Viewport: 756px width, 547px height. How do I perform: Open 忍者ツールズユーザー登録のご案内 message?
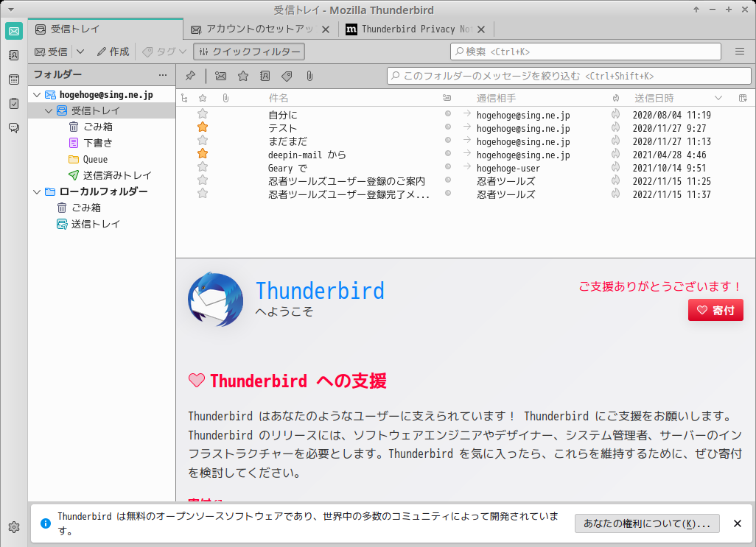[346, 181]
